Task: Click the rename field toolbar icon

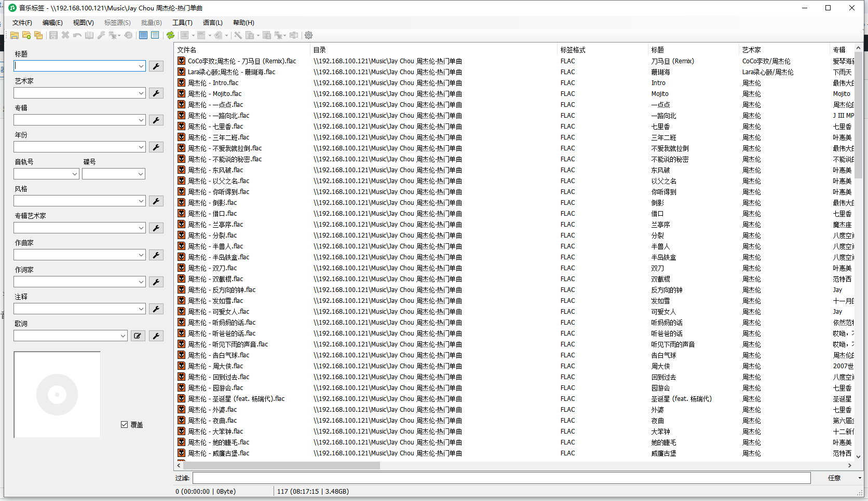Action: coord(294,35)
